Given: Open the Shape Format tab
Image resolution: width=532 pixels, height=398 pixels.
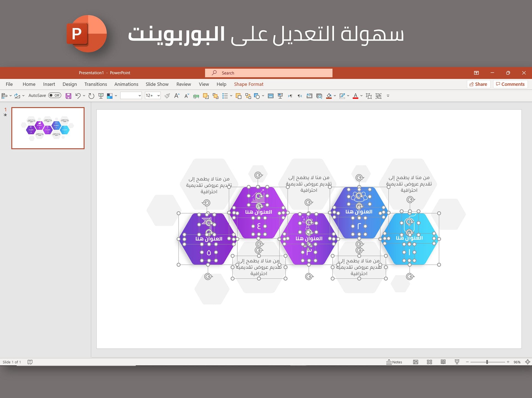Looking at the screenshot, I should pos(249,84).
